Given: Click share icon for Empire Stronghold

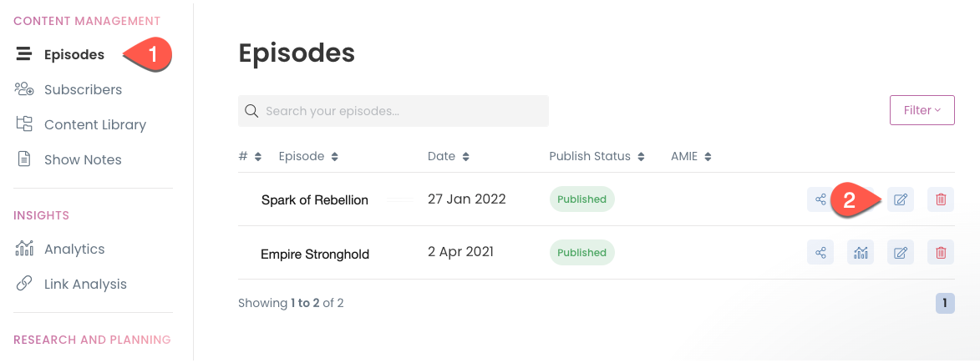Looking at the screenshot, I should pyautogui.click(x=820, y=253).
